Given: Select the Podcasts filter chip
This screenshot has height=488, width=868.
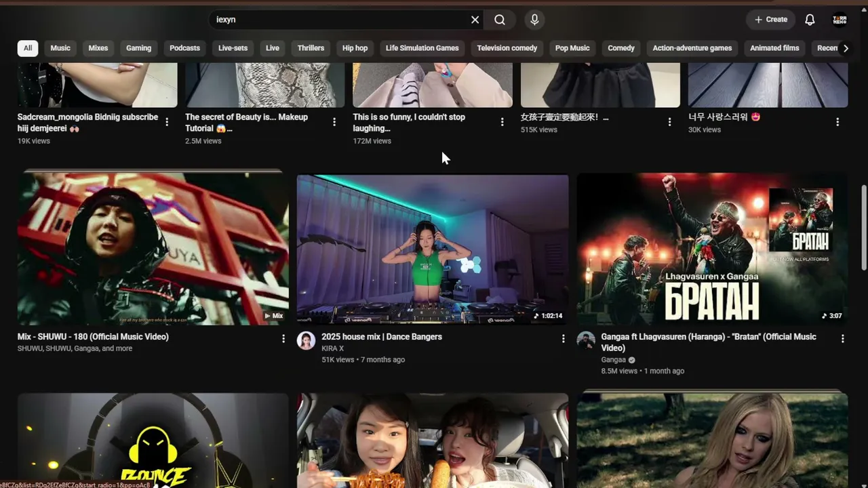Looking at the screenshot, I should point(184,48).
